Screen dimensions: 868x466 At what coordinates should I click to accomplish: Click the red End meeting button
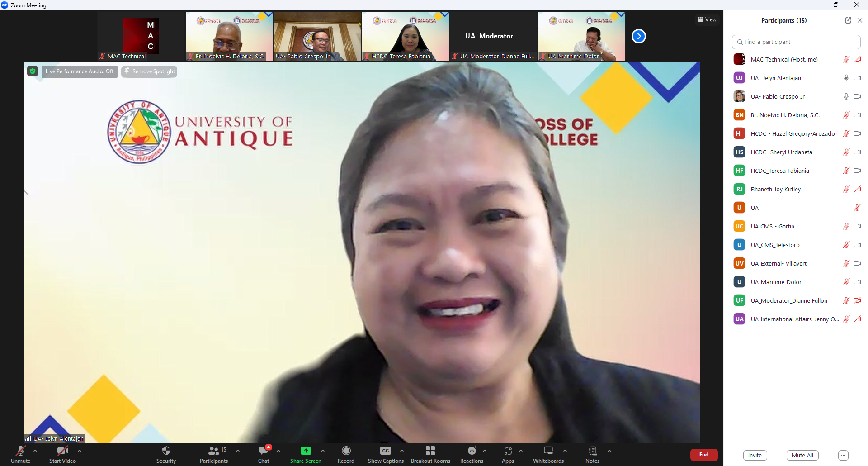[704, 455]
